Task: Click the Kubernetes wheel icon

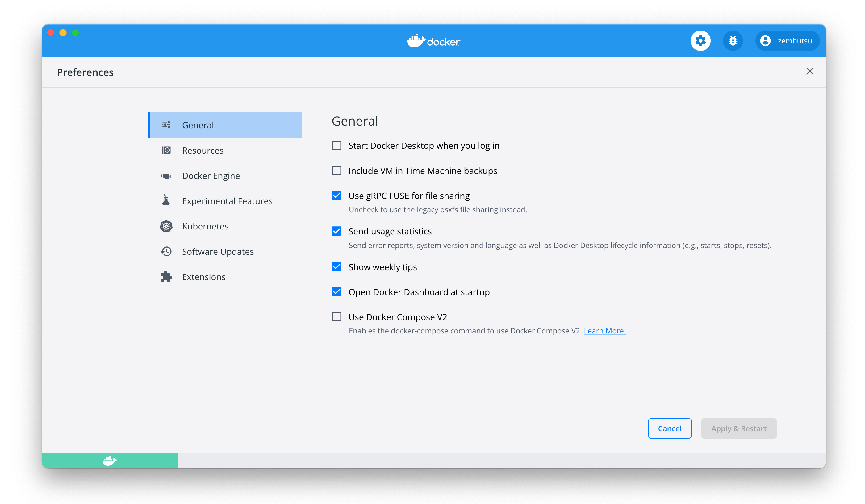Action: 166,226
